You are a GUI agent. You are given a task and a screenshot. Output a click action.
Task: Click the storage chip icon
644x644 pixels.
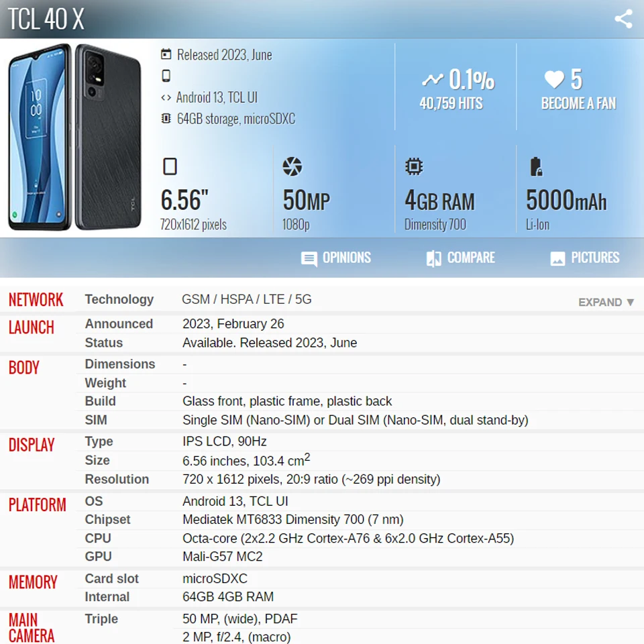[166, 119]
